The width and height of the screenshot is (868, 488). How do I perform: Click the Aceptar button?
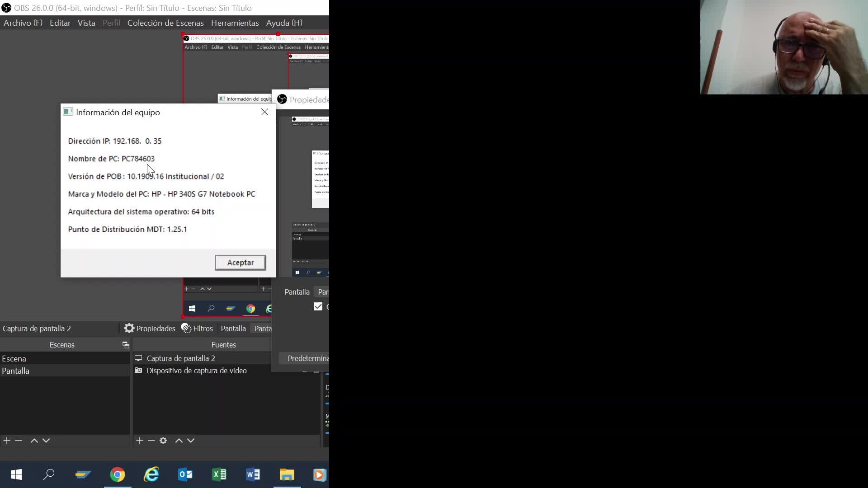(x=240, y=263)
